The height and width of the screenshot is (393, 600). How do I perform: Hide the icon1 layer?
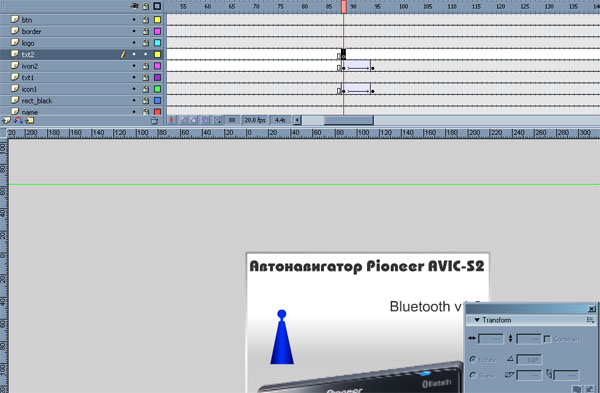pos(134,89)
